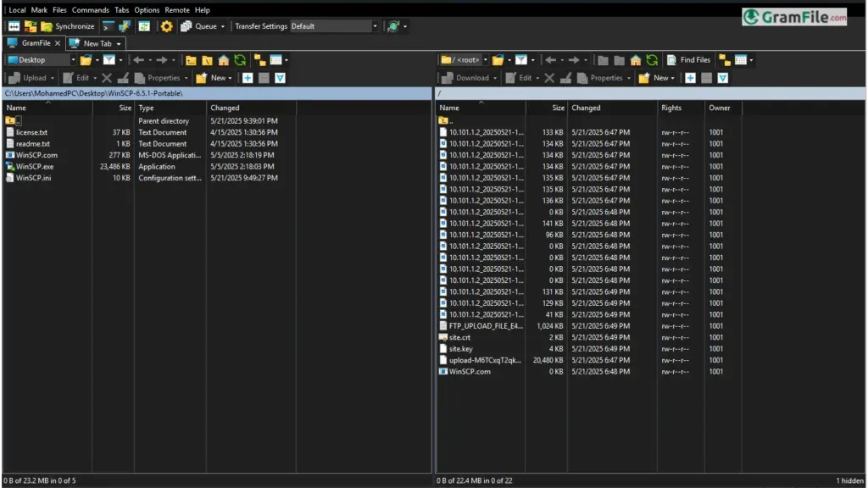Viewport: 868px width, 488px height.
Task: Select site.key in remote panel
Action: (x=460, y=348)
